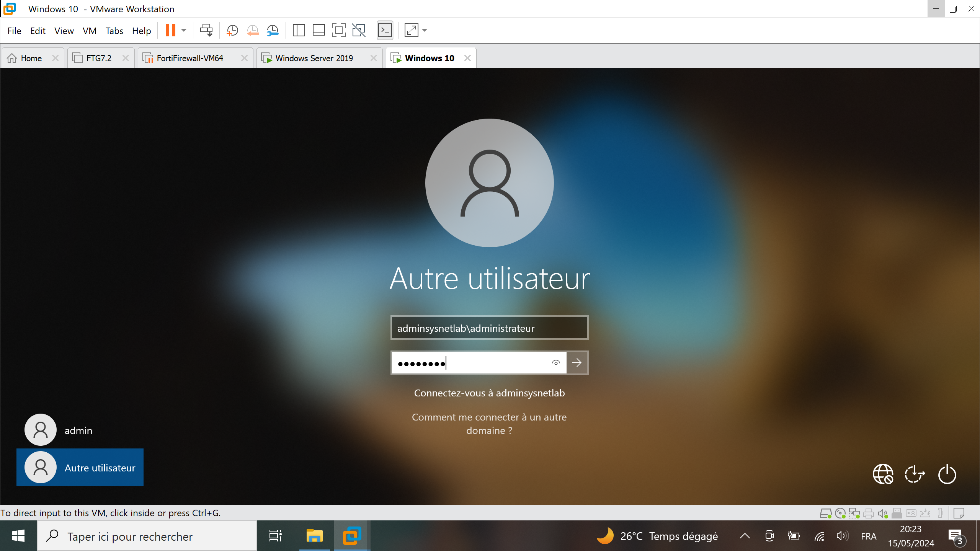This screenshot has height=551, width=980.
Task: Open the Ease of Access options icon
Action: (915, 474)
